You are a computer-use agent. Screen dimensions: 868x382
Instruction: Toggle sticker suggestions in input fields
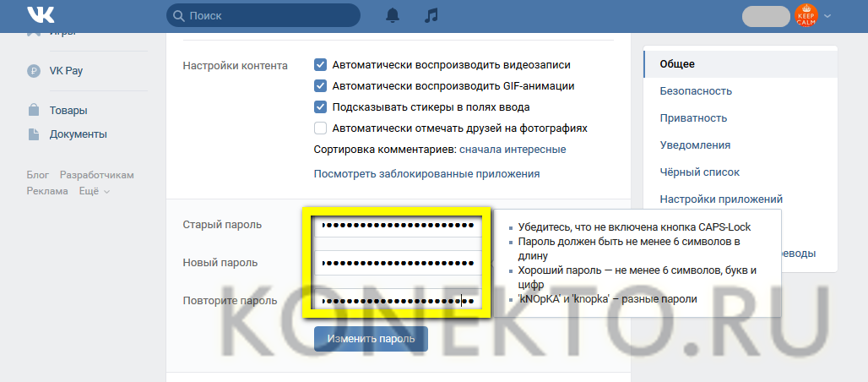(x=321, y=107)
